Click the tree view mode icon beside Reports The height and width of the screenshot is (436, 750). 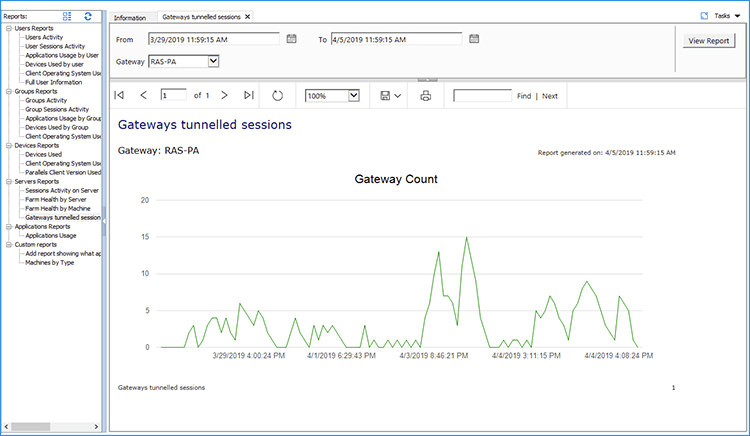67,16
